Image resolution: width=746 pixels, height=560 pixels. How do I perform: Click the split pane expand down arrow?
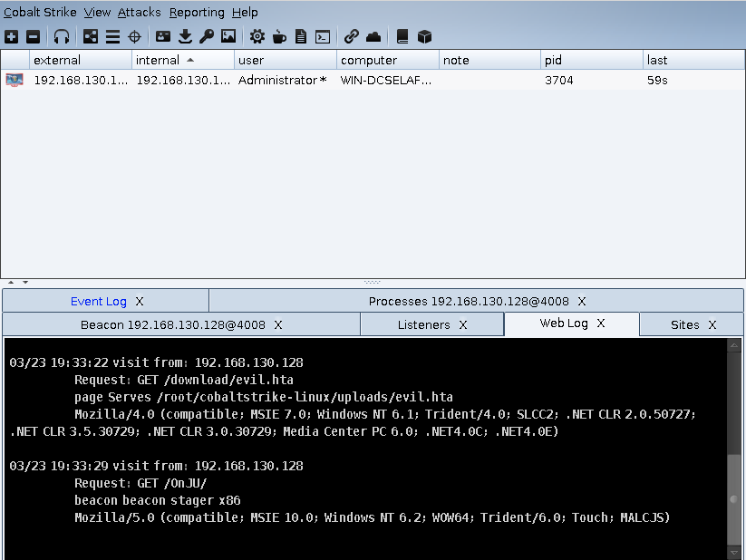[25, 282]
